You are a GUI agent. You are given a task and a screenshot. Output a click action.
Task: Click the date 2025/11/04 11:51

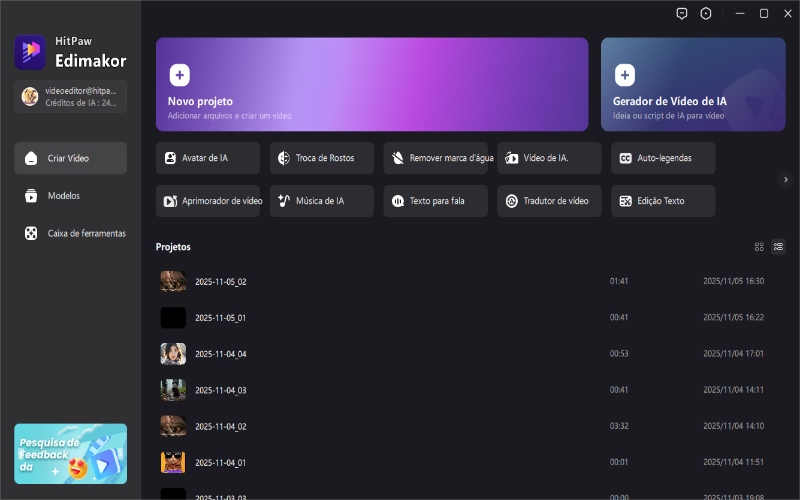click(734, 462)
